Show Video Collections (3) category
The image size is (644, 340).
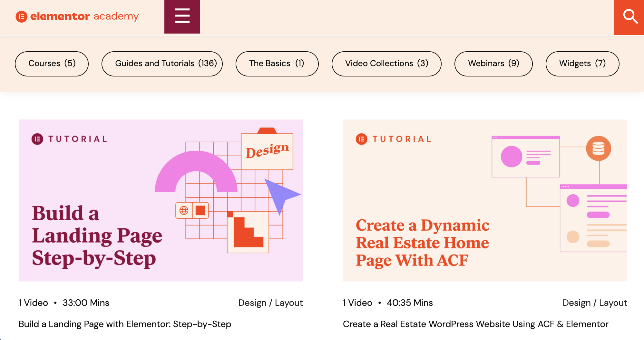pos(386,64)
